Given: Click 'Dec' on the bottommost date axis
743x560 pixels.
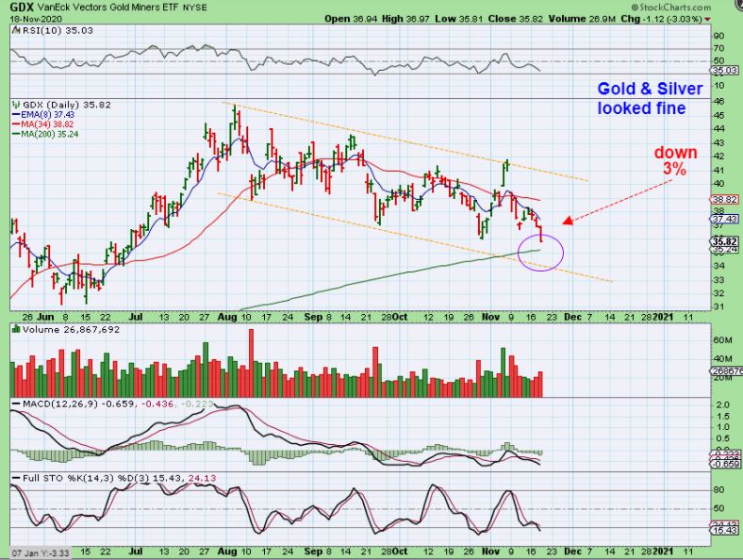Looking at the screenshot, I should [572, 552].
